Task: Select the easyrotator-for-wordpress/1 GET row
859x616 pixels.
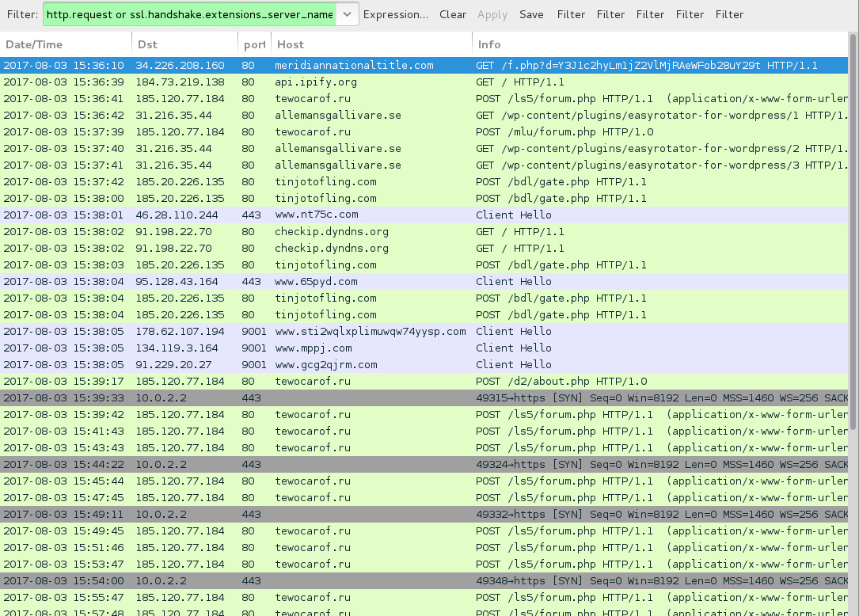Action: (424, 115)
